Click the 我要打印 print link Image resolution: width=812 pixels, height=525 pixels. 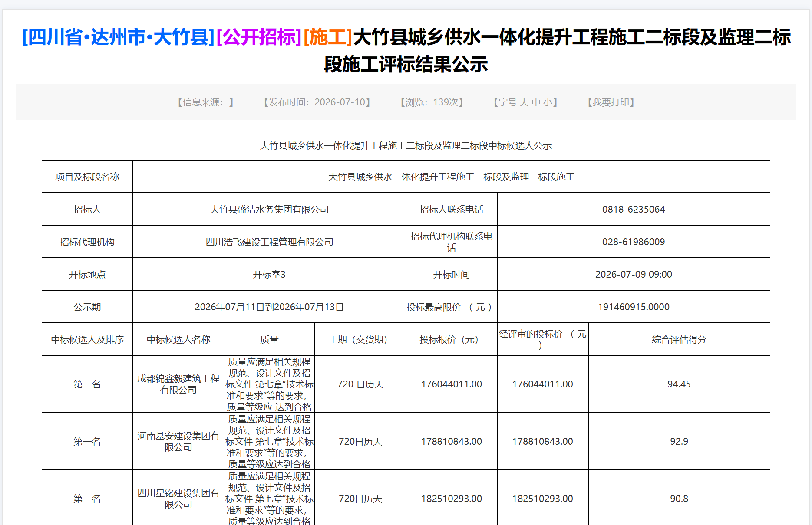[x=611, y=102]
